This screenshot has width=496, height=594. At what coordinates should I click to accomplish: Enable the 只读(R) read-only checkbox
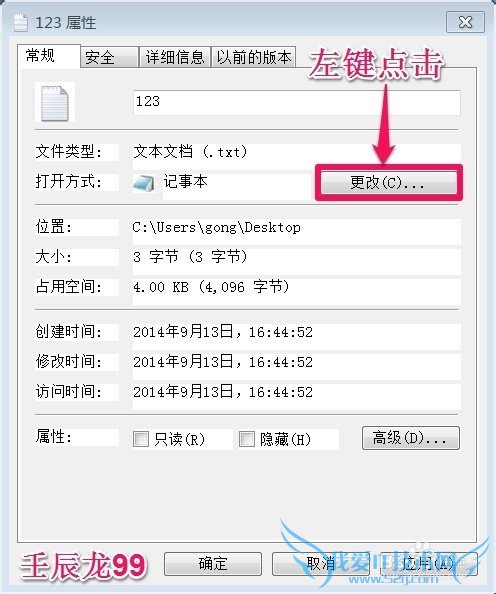click(x=141, y=439)
